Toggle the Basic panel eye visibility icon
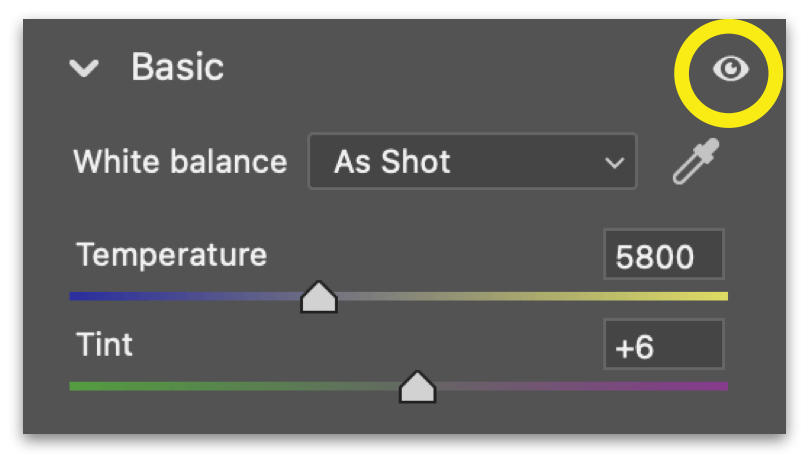The width and height of the screenshot is (812, 466). click(x=730, y=69)
